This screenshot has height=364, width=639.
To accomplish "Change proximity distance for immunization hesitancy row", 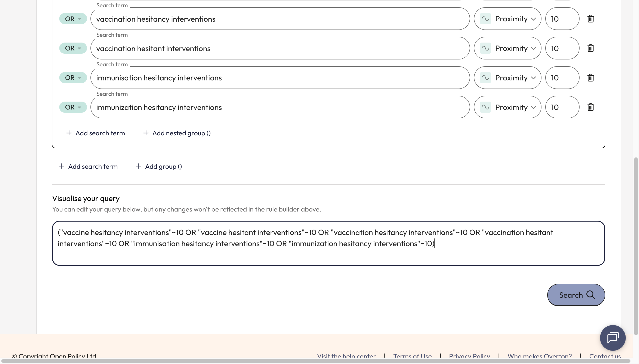I will point(562,107).
